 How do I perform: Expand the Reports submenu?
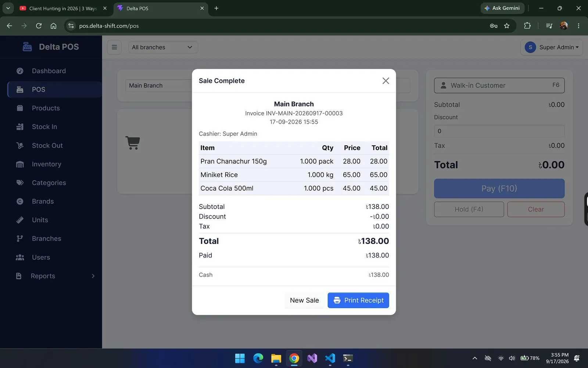[x=54, y=276]
